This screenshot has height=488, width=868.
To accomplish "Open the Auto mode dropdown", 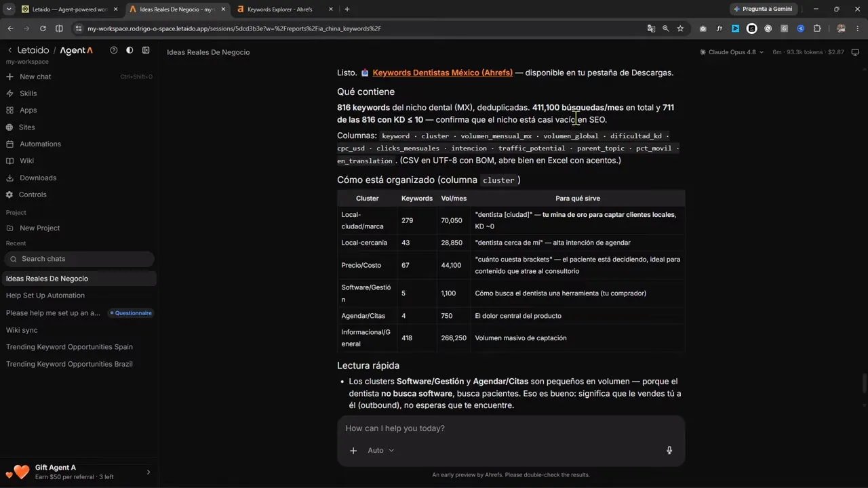I will [x=380, y=451].
